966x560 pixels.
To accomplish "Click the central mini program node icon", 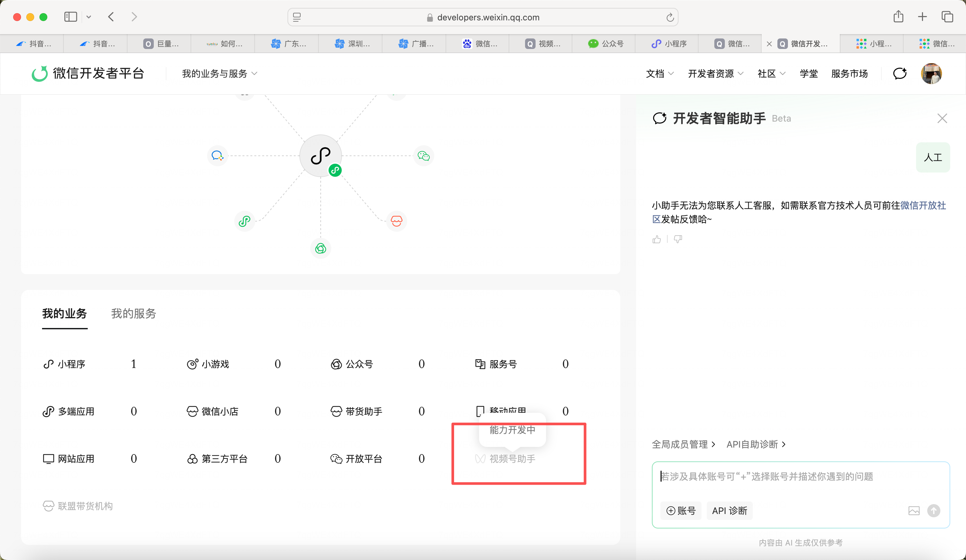I will click(x=320, y=156).
